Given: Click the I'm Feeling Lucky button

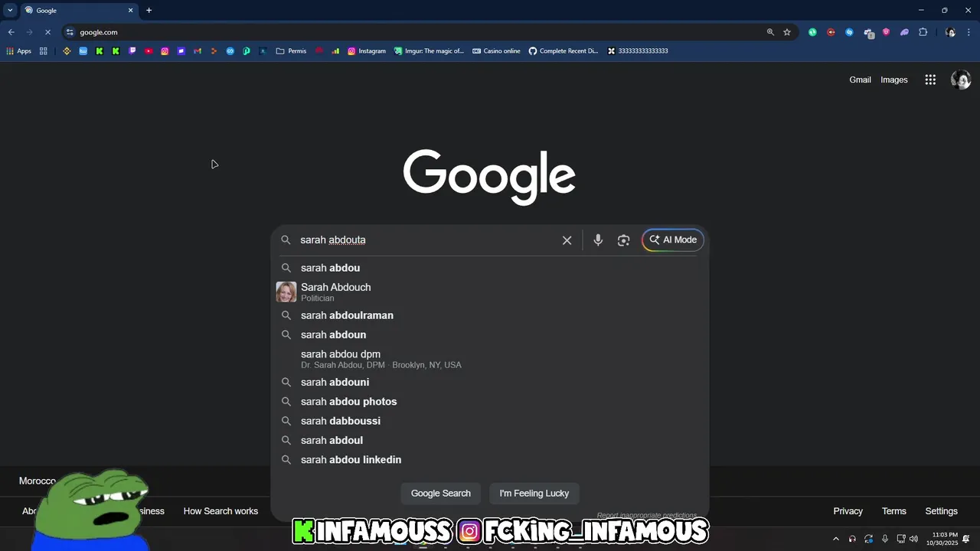Looking at the screenshot, I should pos(534,494).
